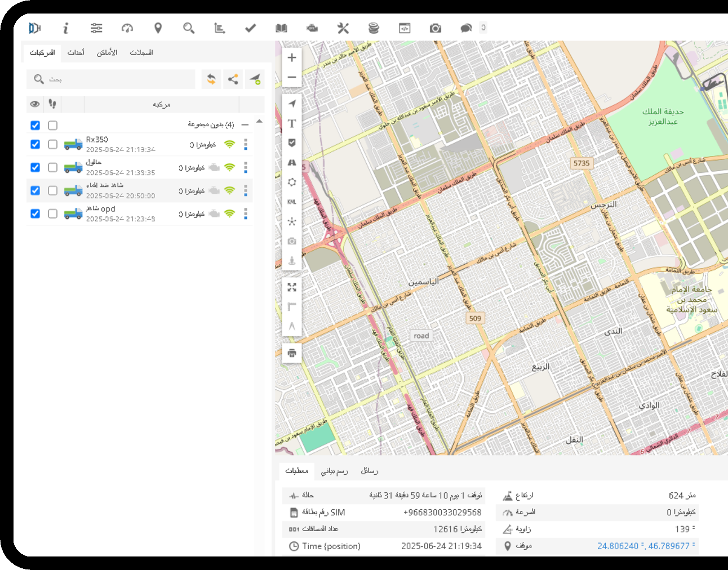Open three-dot menu for حافول vehicle
The image size is (728, 570).
point(246,167)
